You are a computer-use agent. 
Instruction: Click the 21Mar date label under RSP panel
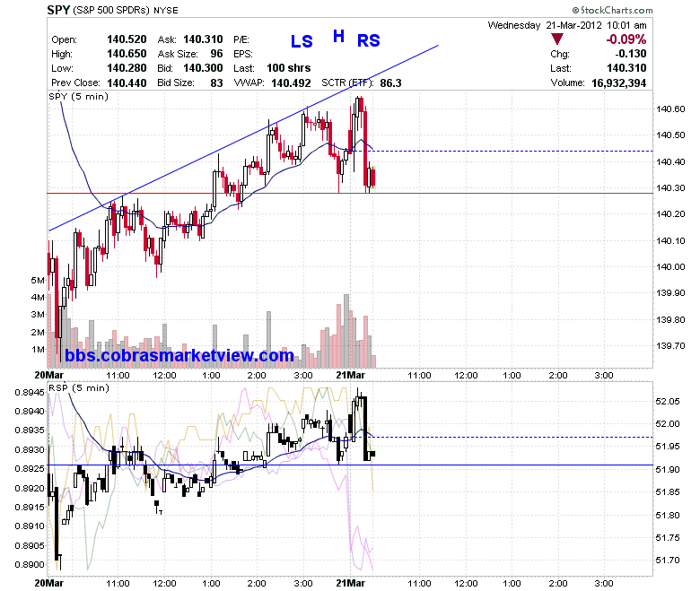point(350,583)
